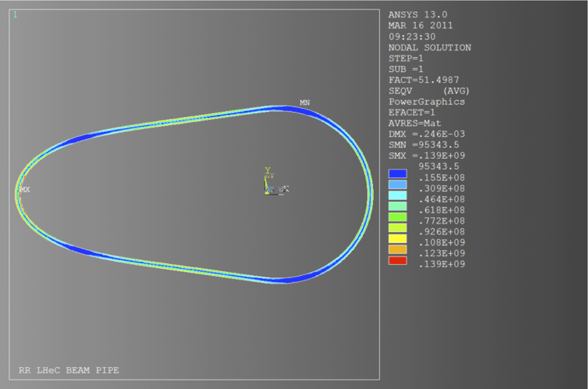588x389 pixels.
Task: Click the SMX =.139E+09 value
Action: click(426, 156)
